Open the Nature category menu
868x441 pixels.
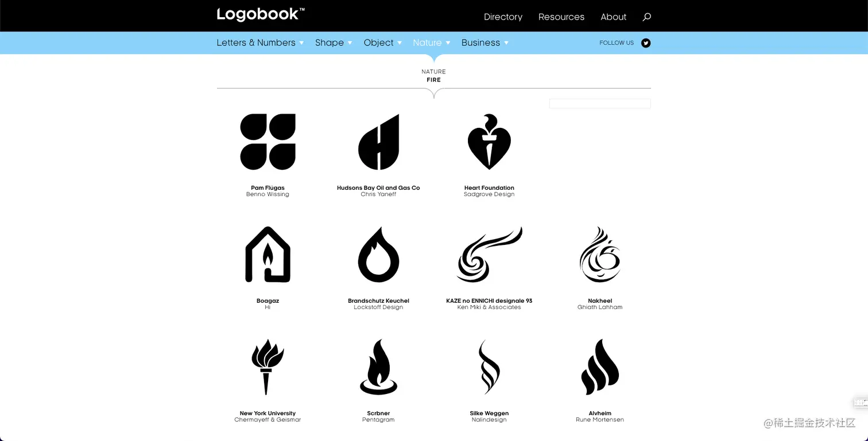click(x=432, y=43)
